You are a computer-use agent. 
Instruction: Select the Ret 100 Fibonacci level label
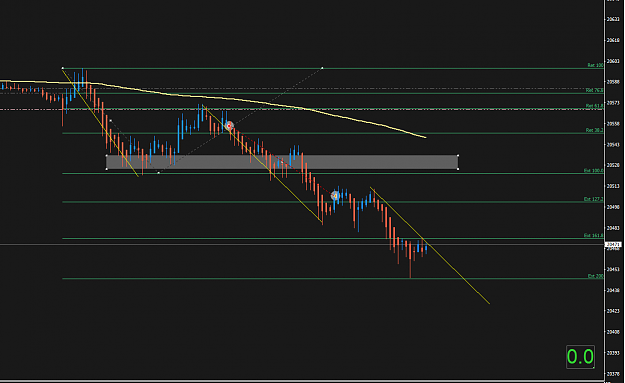[x=595, y=65]
